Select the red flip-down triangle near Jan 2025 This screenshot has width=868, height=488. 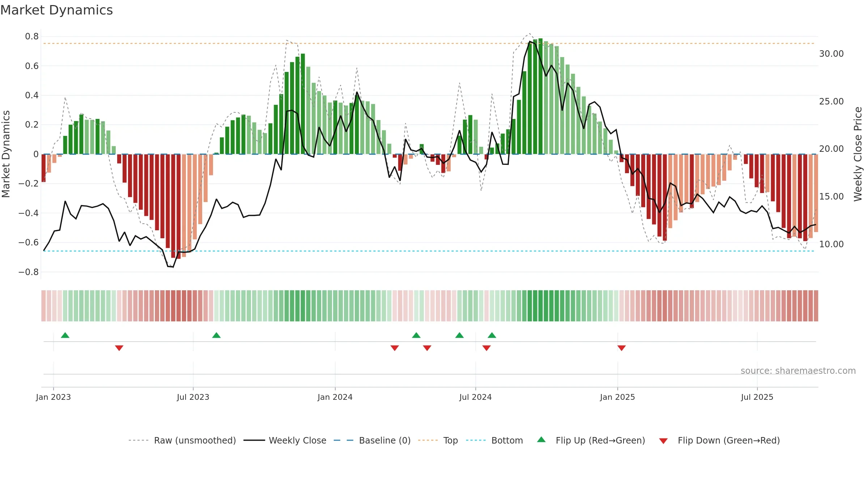(x=621, y=348)
